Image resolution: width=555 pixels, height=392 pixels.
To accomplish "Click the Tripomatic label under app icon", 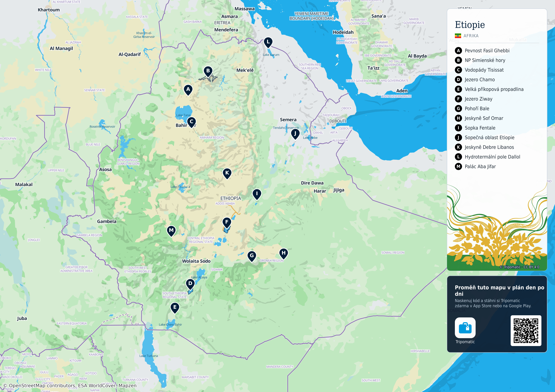I will click(x=465, y=342).
